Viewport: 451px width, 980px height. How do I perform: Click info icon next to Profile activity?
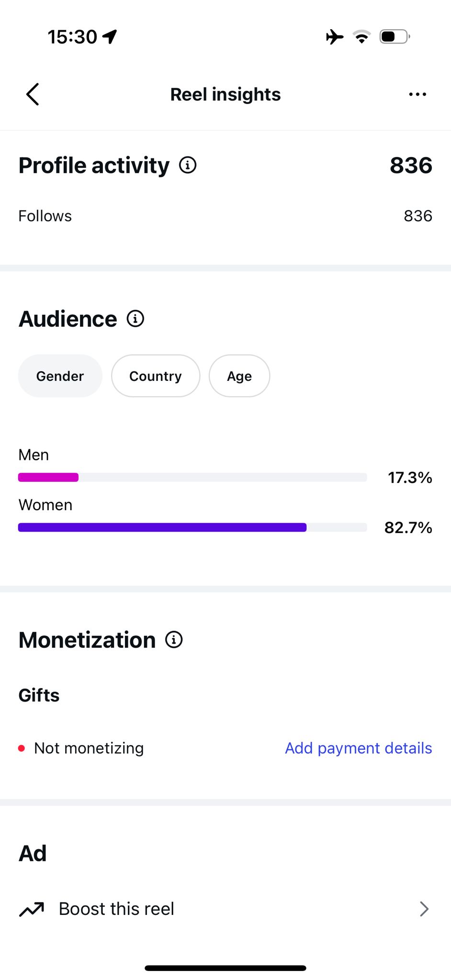tap(188, 165)
